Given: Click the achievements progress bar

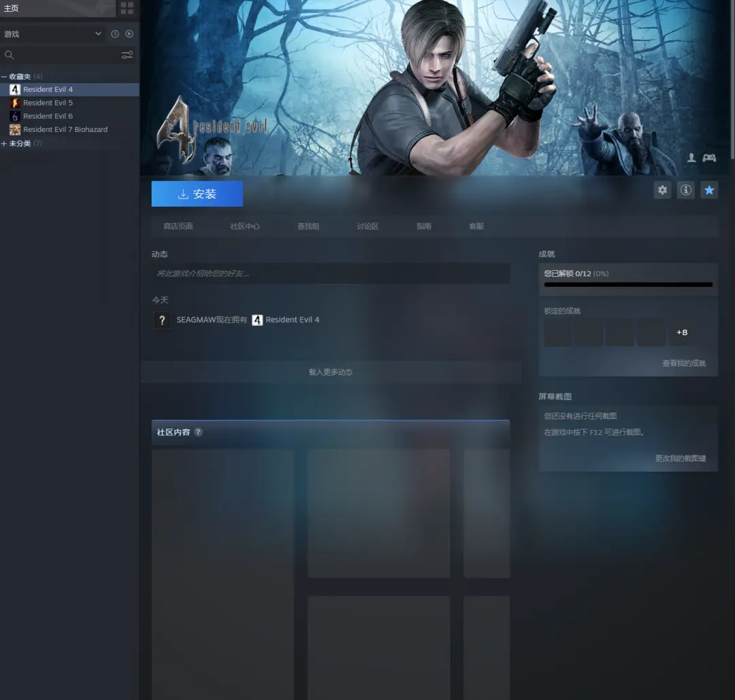Looking at the screenshot, I should point(628,284).
